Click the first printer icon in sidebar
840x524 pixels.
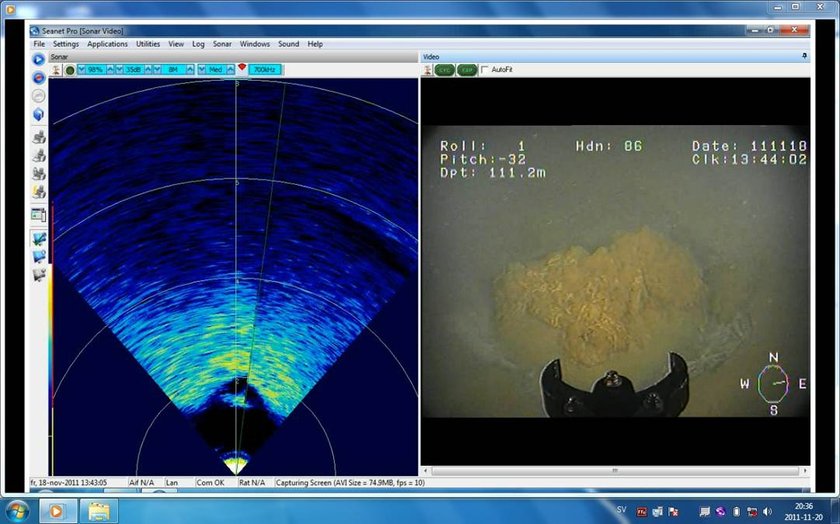(x=39, y=137)
